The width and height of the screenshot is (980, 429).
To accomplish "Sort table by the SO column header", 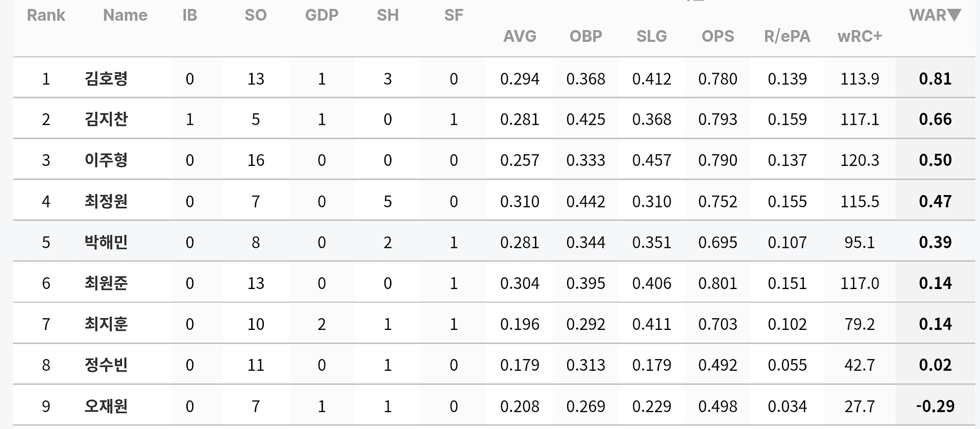I will pyautogui.click(x=256, y=15).
